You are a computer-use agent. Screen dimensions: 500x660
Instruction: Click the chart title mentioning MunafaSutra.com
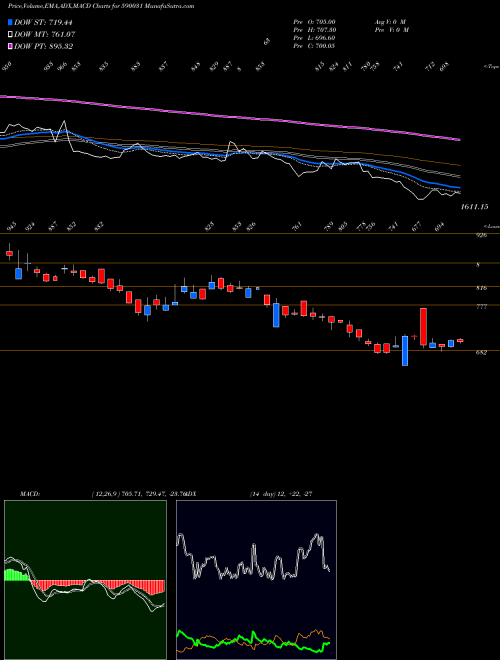pos(101,6)
